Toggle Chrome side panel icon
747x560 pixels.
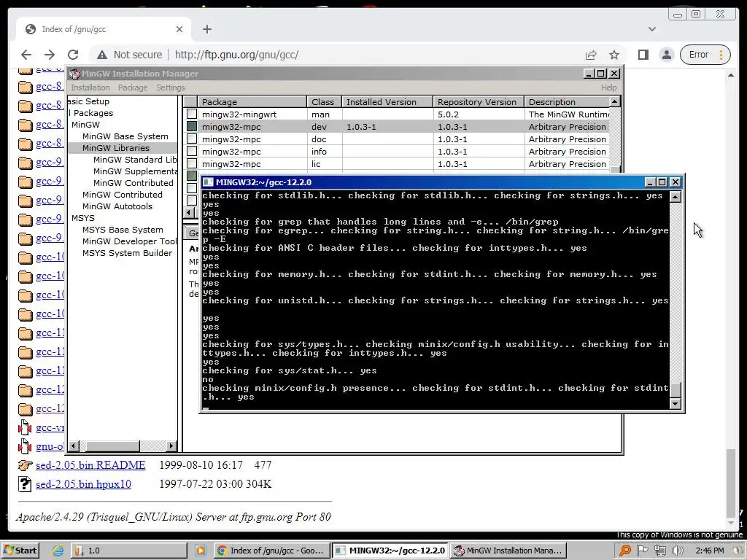(643, 55)
